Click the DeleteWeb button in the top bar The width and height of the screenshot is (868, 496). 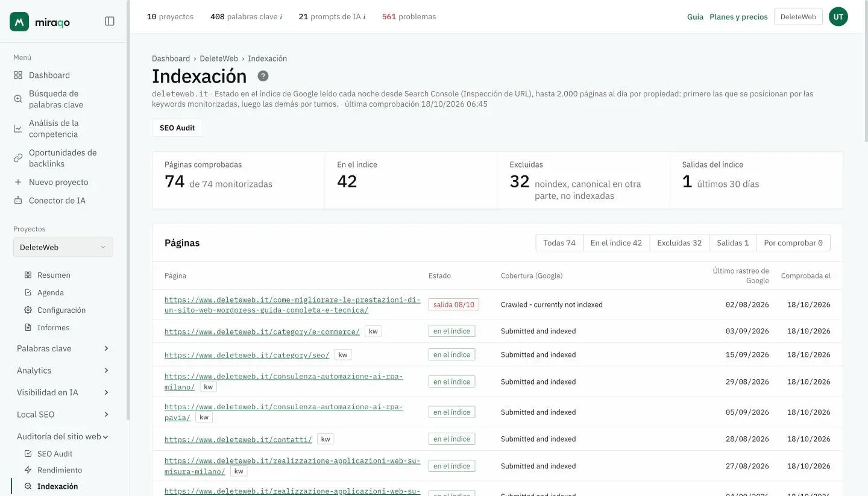(x=798, y=17)
